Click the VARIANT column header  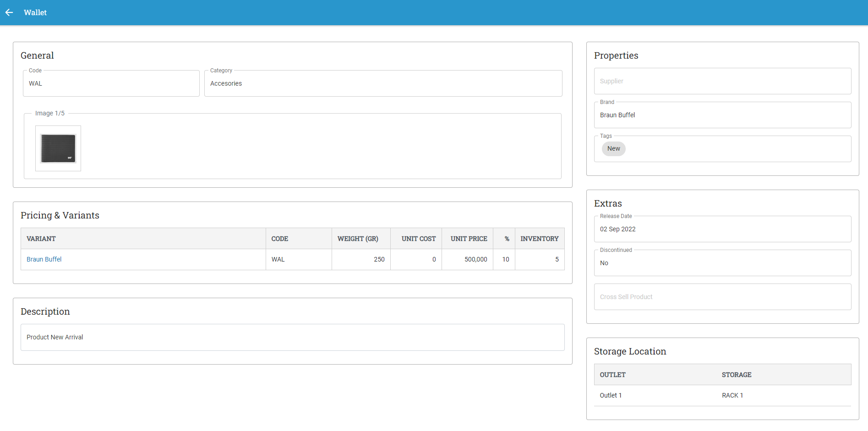(143, 239)
